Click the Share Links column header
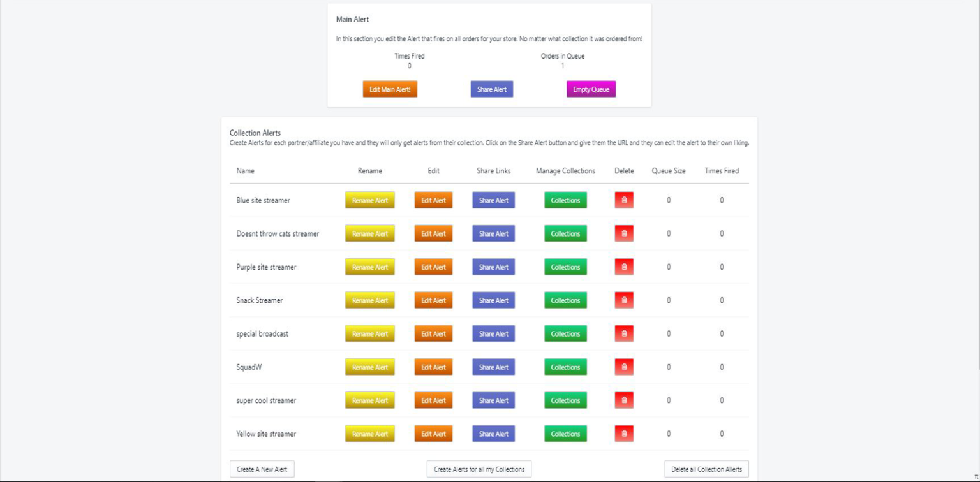The width and height of the screenshot is (980, 482). [x=493, y=171]
